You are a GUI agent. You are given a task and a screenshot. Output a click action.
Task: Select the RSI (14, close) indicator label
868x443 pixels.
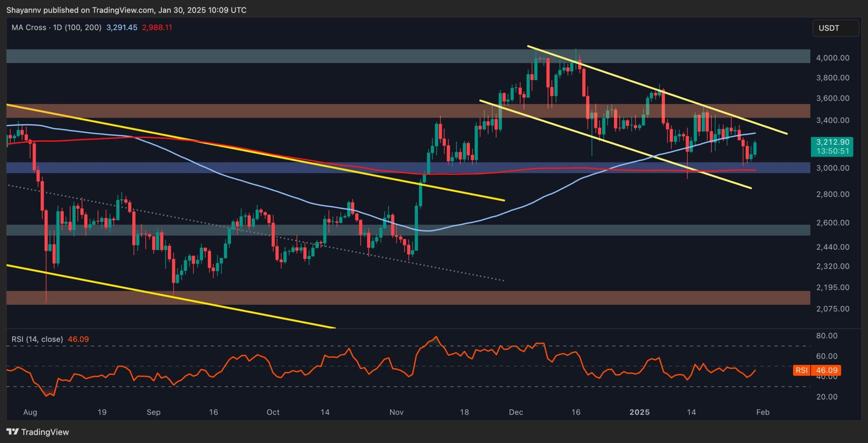37,339
